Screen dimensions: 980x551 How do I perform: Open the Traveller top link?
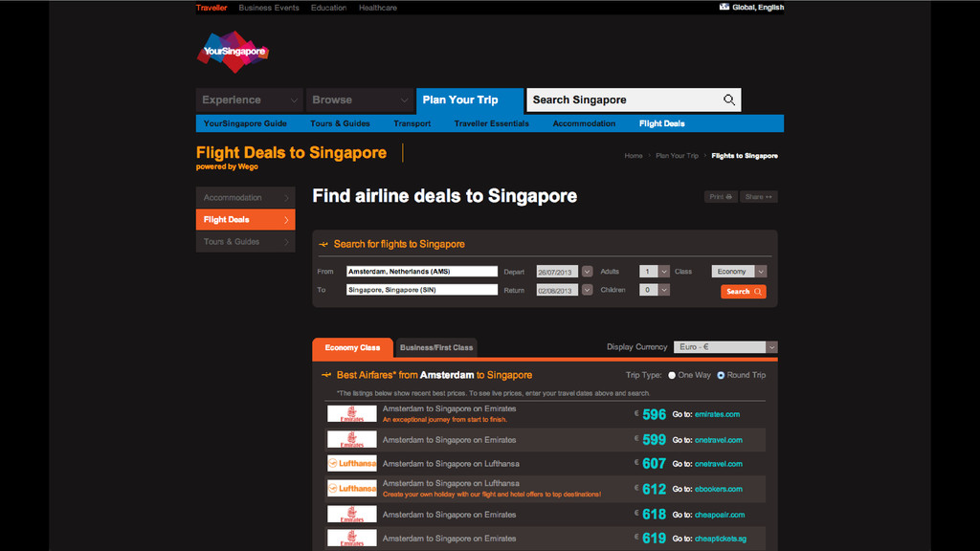[212, 8]
